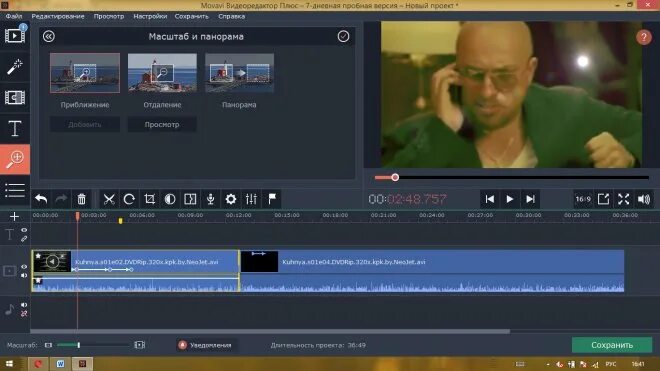Open the Windows Start button
The height and width of the screenshot is (371, 660).
(8, 364)
